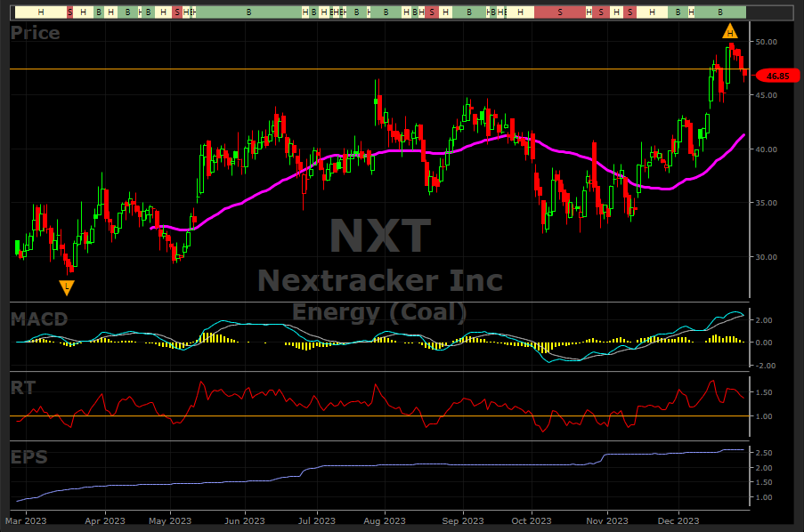Click the orange L low-price marker triangle

coord(67,286)
